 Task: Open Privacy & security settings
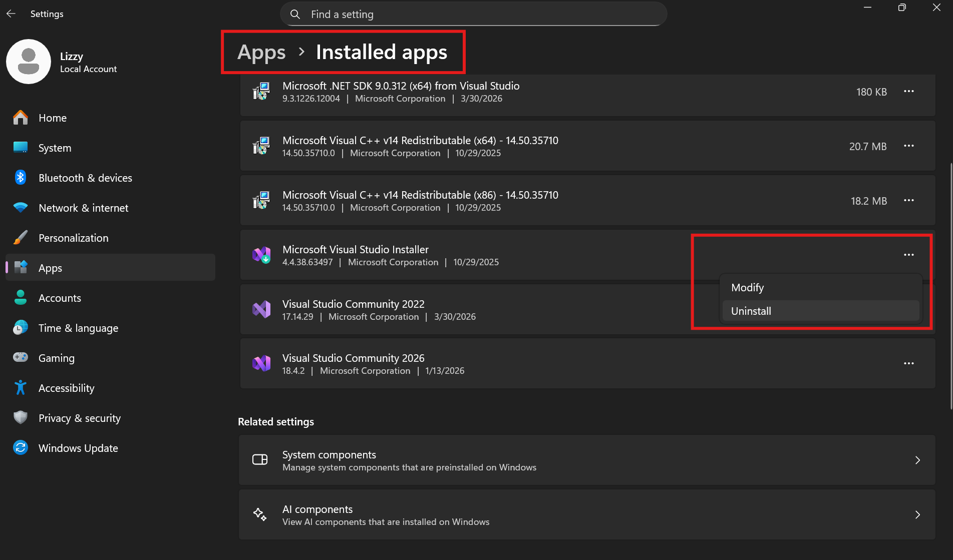110,418
